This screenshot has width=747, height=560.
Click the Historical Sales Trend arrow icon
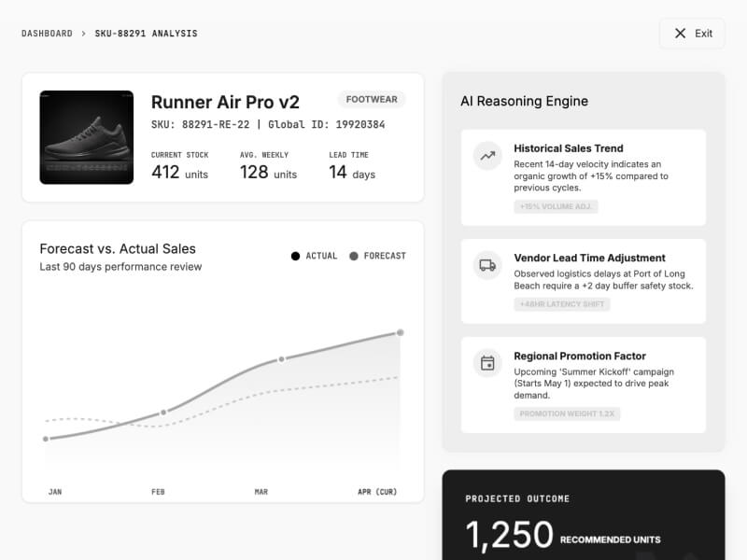click(x=487, y=156)
